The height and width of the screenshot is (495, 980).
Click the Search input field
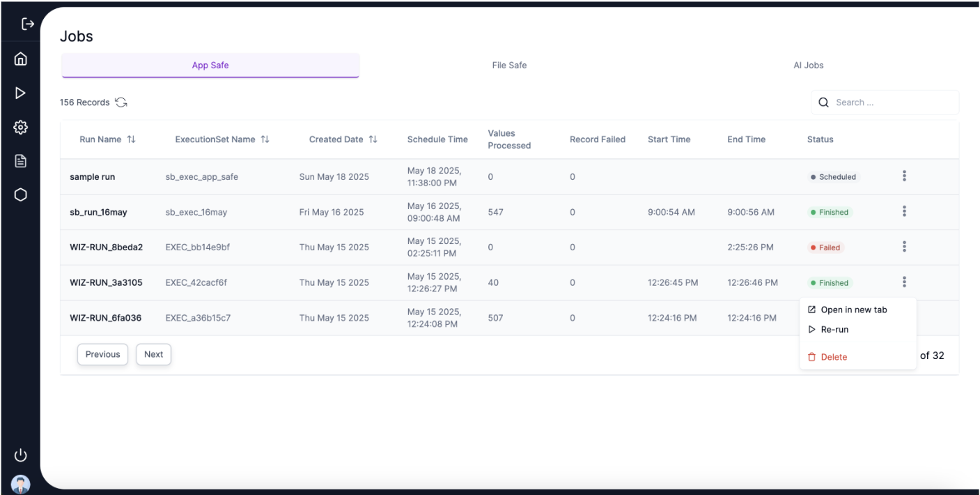click(892, 102)
